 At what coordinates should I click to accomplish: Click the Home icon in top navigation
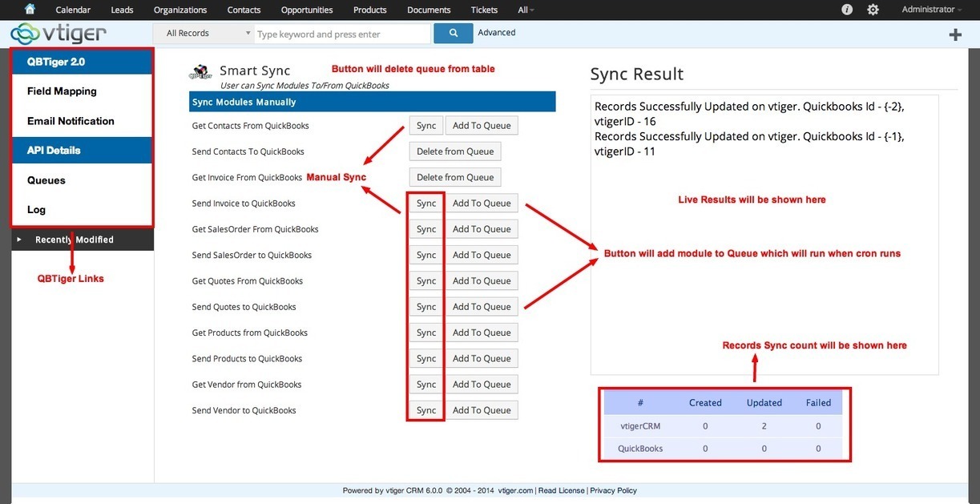[x=30, y=10]
